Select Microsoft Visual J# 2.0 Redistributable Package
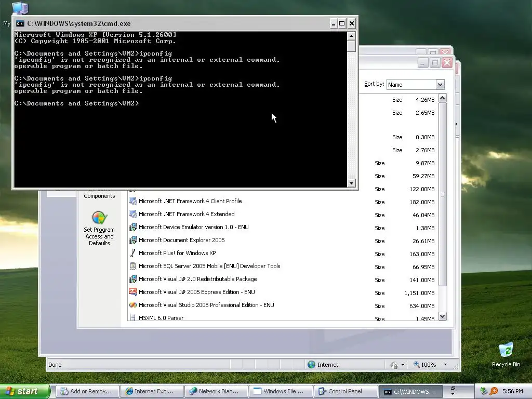 click(283, 279)
